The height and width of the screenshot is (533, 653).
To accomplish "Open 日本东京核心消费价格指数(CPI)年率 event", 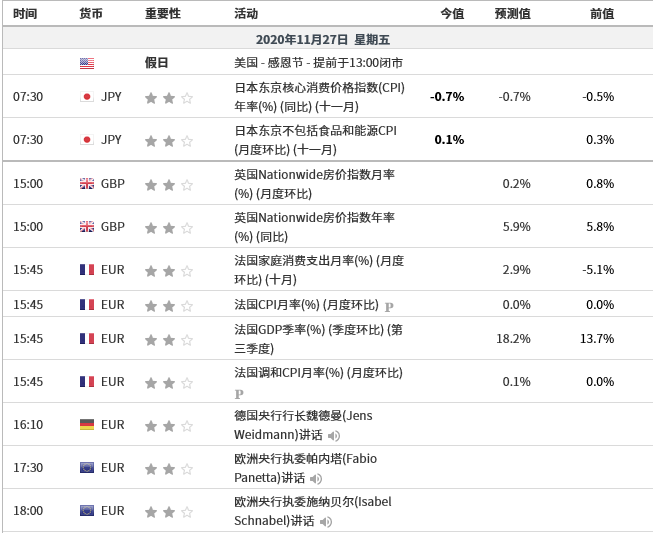I will [319, 97].
